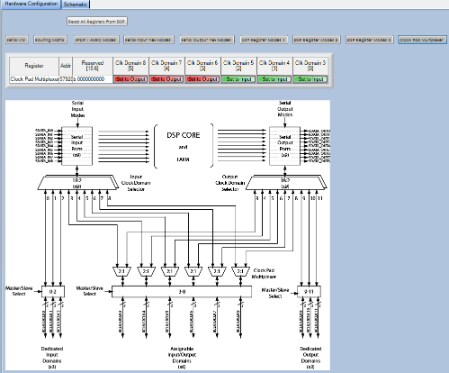Click Read All Registers From DSP button
This screenshot has width=449, height=373.
pyautogui.click(x=97, y=22)
